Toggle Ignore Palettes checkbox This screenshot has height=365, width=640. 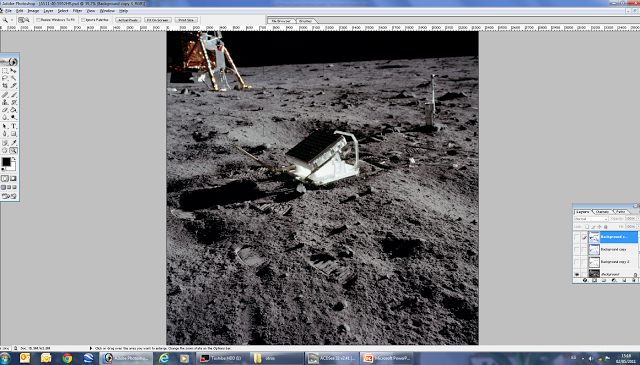[x=83, y=20]
